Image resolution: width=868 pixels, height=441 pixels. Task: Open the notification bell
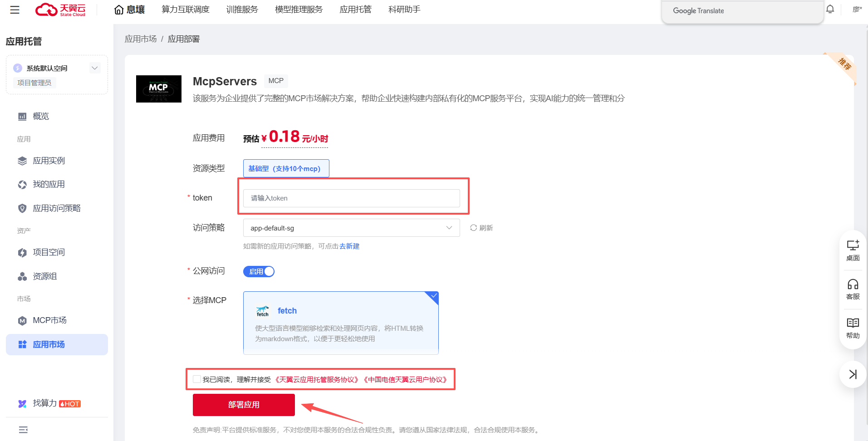click(830, 9)
